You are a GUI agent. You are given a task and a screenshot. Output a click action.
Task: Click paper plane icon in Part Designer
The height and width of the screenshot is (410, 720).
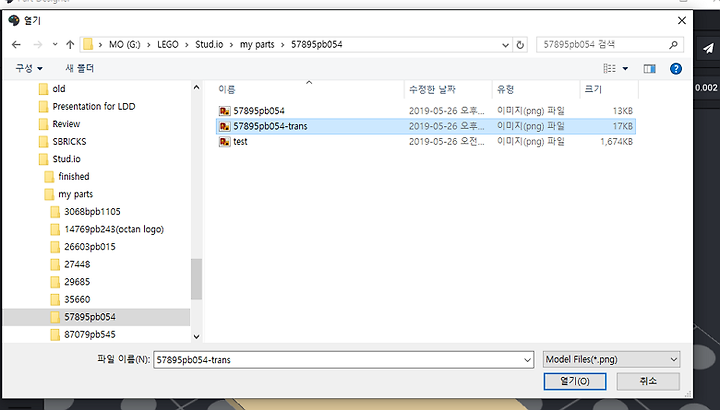click(708, 48)
